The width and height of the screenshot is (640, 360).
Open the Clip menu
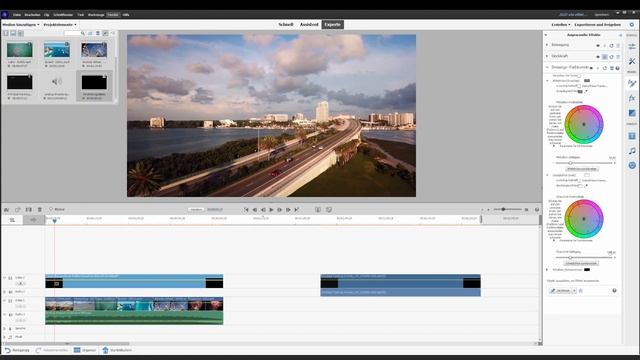coord(47,15)
